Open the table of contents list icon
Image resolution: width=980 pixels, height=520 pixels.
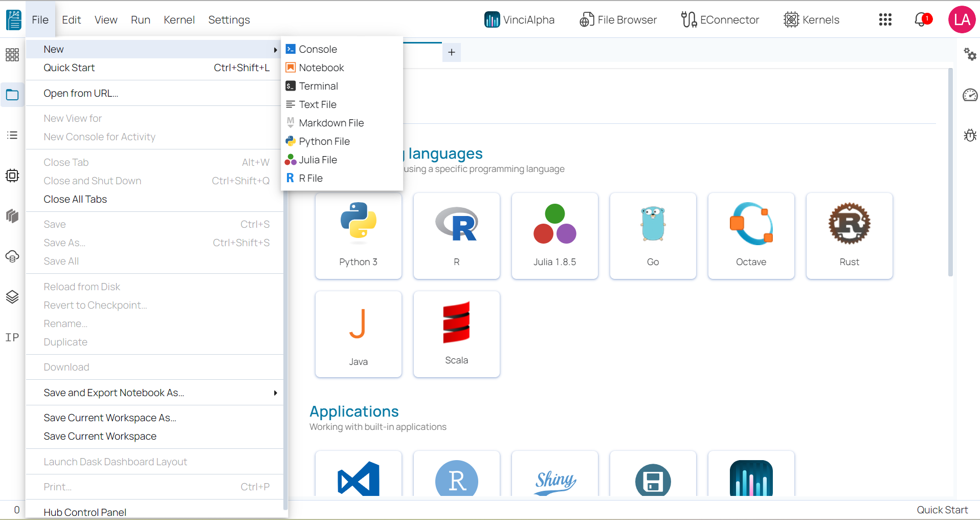point(12,135)
